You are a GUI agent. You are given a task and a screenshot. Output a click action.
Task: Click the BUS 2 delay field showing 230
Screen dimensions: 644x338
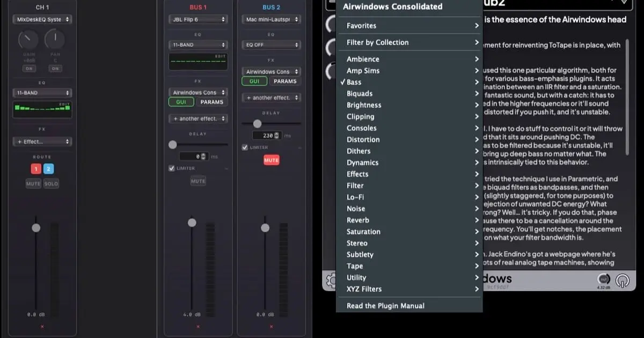click(x=266, y=136)
